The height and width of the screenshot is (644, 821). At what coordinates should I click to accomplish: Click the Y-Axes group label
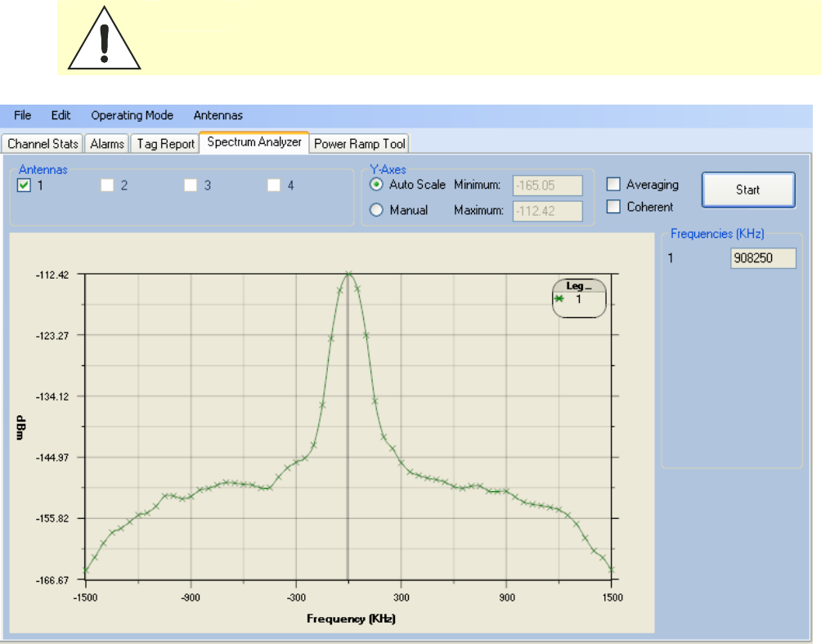click(388, 169)
